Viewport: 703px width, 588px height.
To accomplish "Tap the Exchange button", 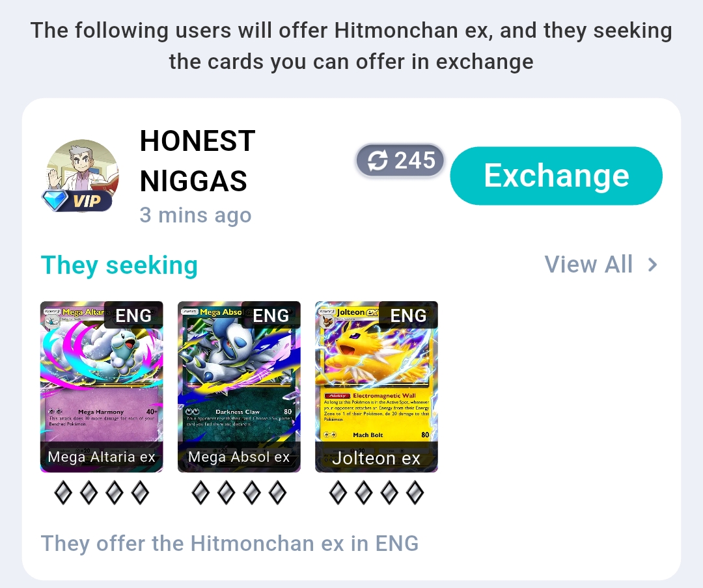I will point(556,176).
